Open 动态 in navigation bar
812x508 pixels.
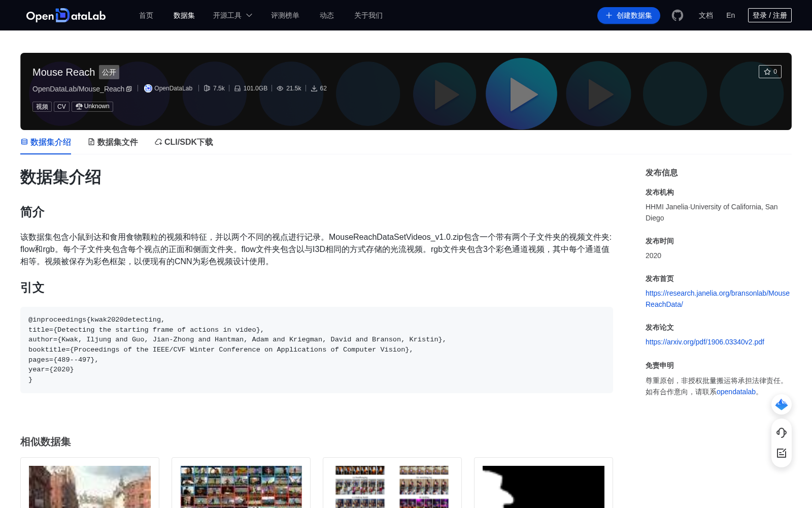point(327,15)
